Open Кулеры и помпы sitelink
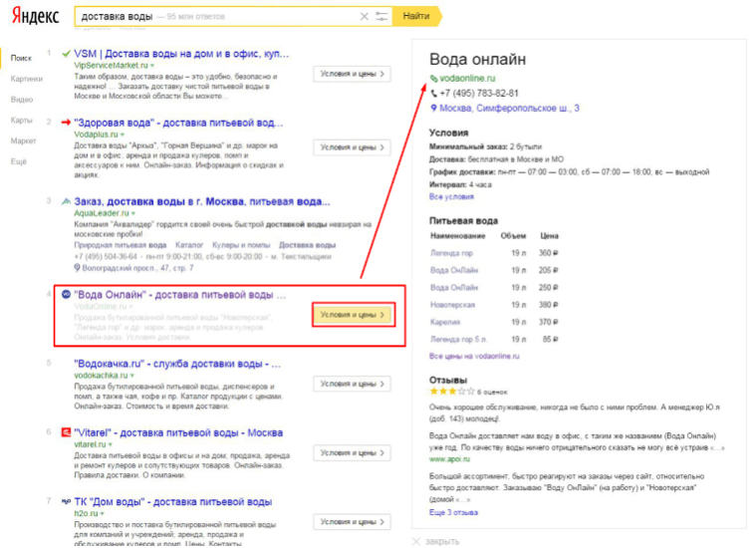 click(x=241, y=245)
